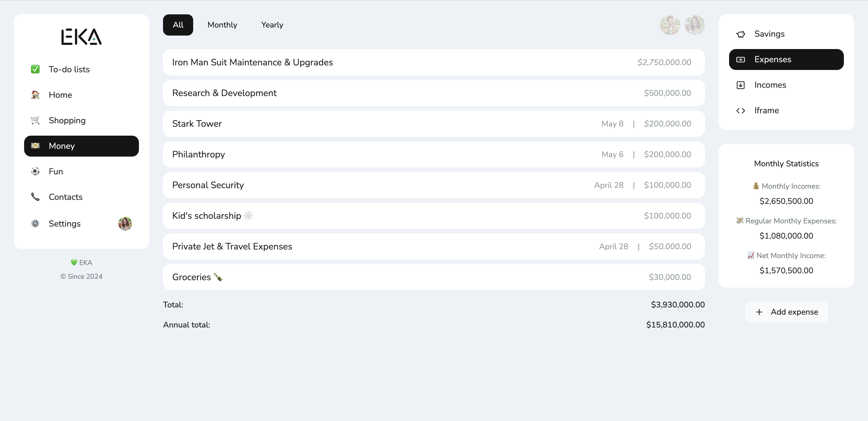Click the house icon beside Home
Screen dimensions: 868x421
click(35, 95)
